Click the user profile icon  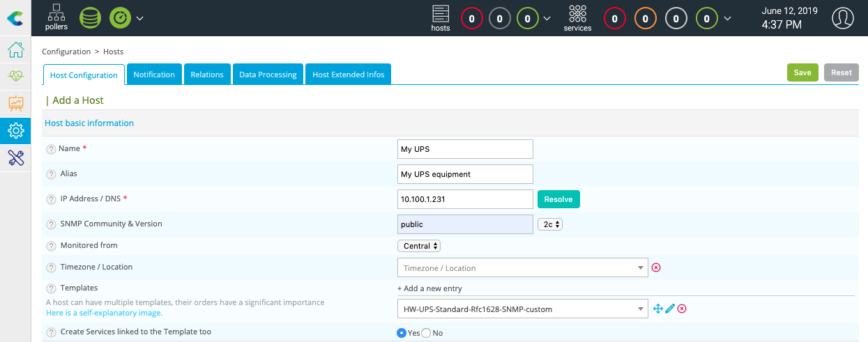pyautogui.click(x=843, y=18)
